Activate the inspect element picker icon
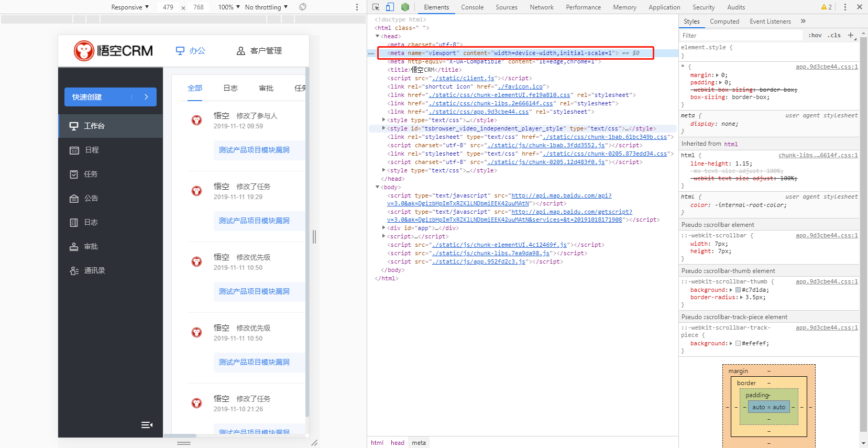 376,7
